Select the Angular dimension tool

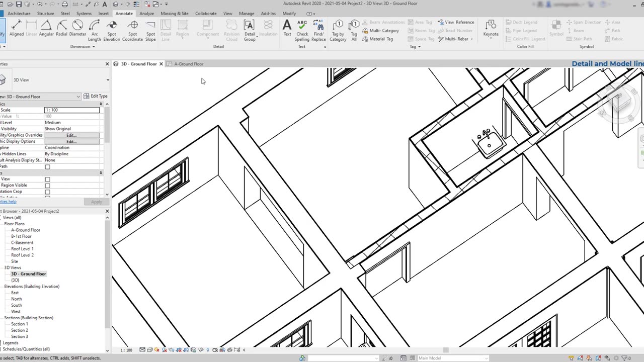pyautogui.click(x=46, y=29)
